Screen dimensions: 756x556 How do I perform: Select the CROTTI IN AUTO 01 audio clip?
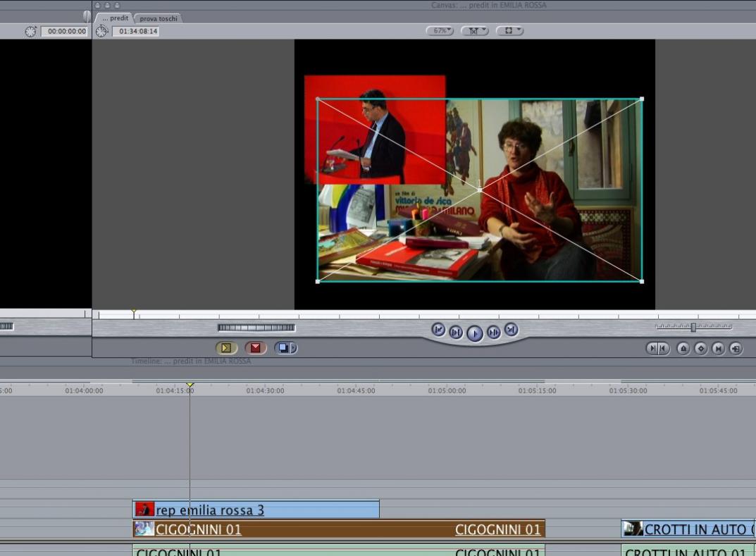688,550
